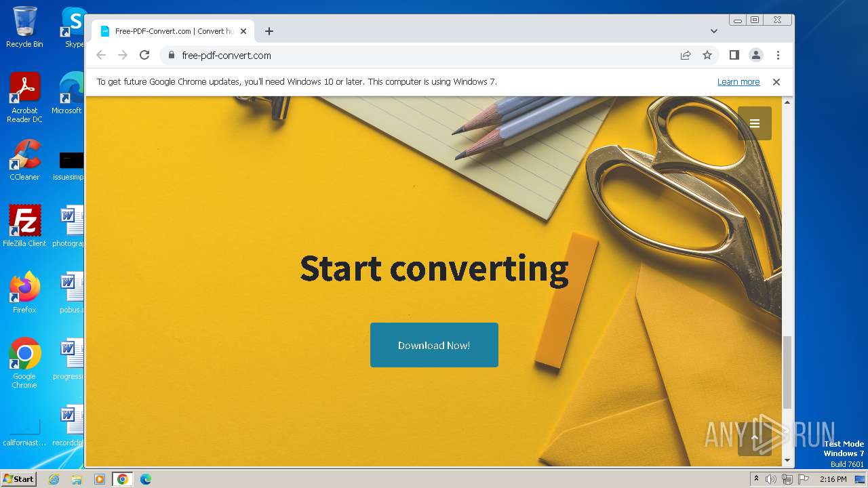This screenshot has height=488, width=868.
Task: Click the taskbar clock 2:16 PM
Action: 833,479
